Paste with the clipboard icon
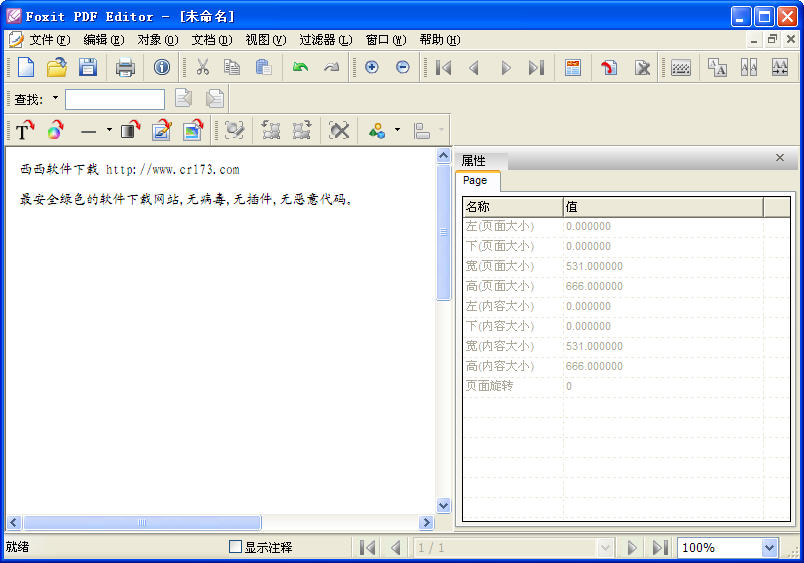This screenshot has height=563, width=804. (x=264, y=67)
